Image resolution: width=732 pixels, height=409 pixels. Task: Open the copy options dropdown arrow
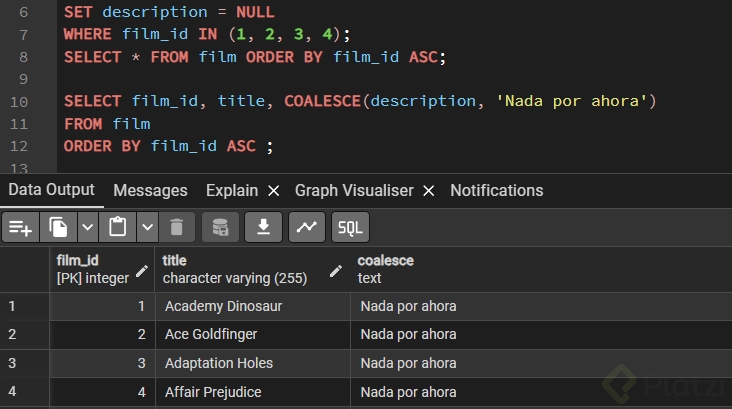pos(88,227)
